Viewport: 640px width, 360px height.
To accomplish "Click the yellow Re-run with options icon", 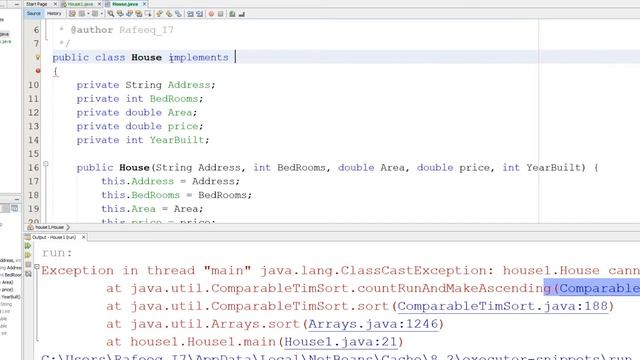I will pyautogui.click(x=28, y=255).
